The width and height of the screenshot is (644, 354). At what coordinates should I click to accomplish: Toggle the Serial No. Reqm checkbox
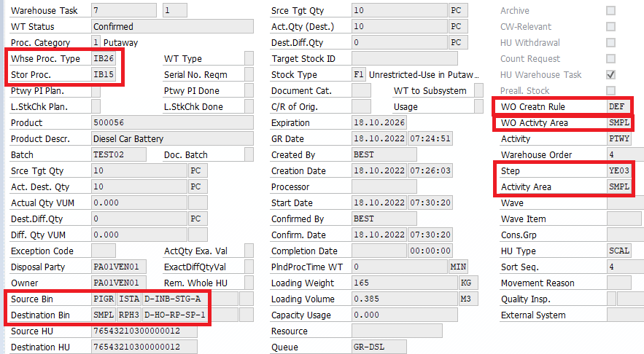(x=249, y=74)
